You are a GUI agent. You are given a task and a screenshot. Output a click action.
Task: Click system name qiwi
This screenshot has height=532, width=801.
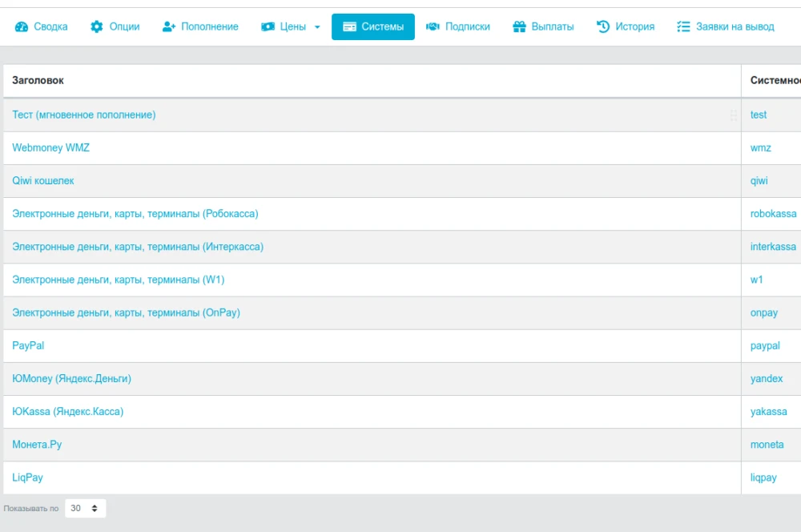click(759, 181)
